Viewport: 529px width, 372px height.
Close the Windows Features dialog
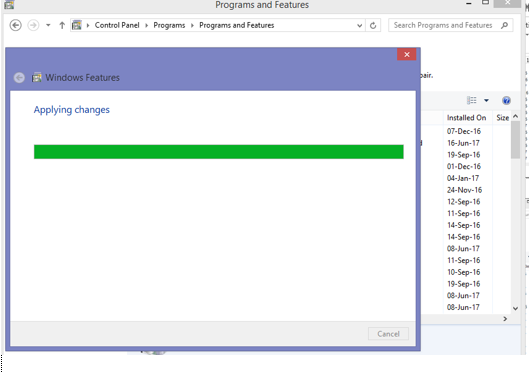[x=407, y=54]
